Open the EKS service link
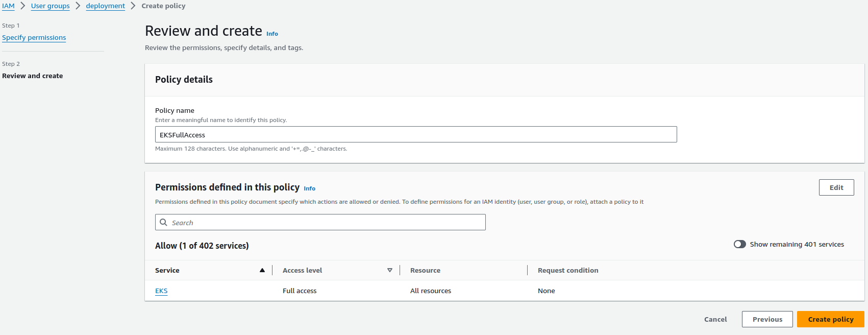Viewport: 868px width, 335px height. pos(161,291)
